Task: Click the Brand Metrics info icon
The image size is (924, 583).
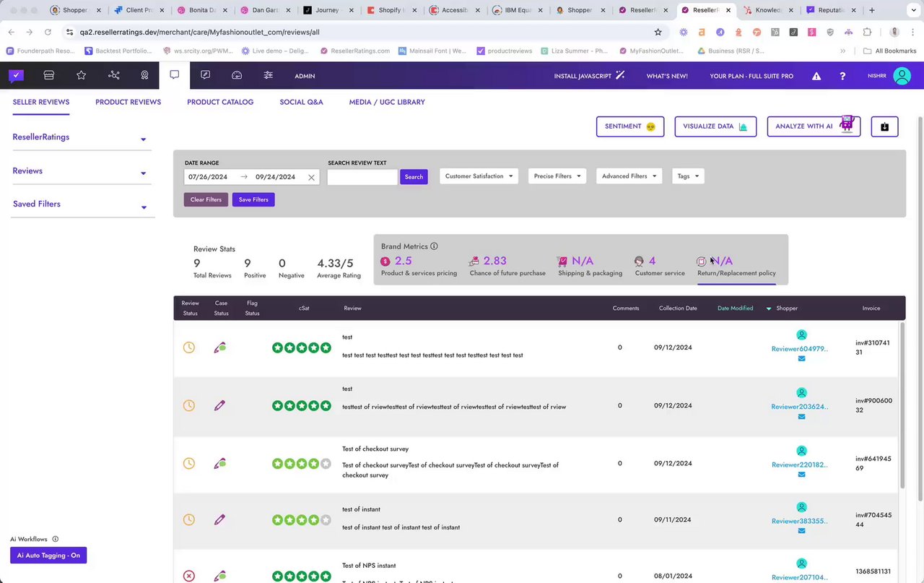Action: coord(434,246)
